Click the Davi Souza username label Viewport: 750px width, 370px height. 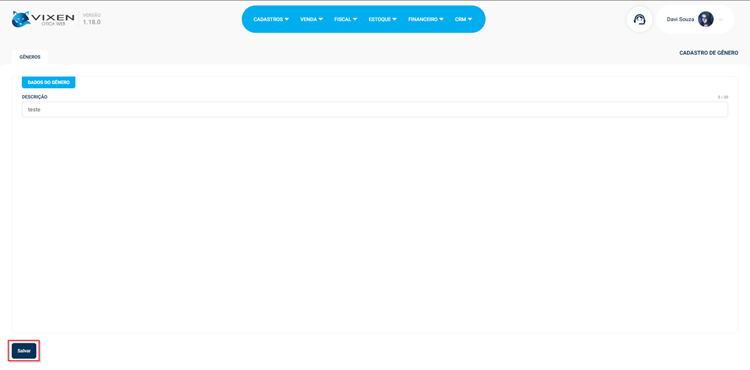pos(680,20)
